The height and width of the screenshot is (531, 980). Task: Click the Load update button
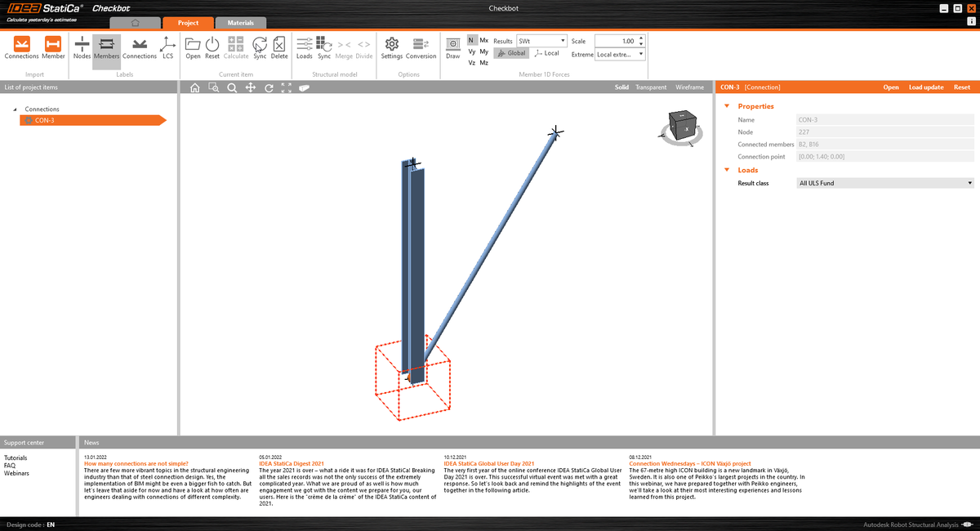(925, 87)
